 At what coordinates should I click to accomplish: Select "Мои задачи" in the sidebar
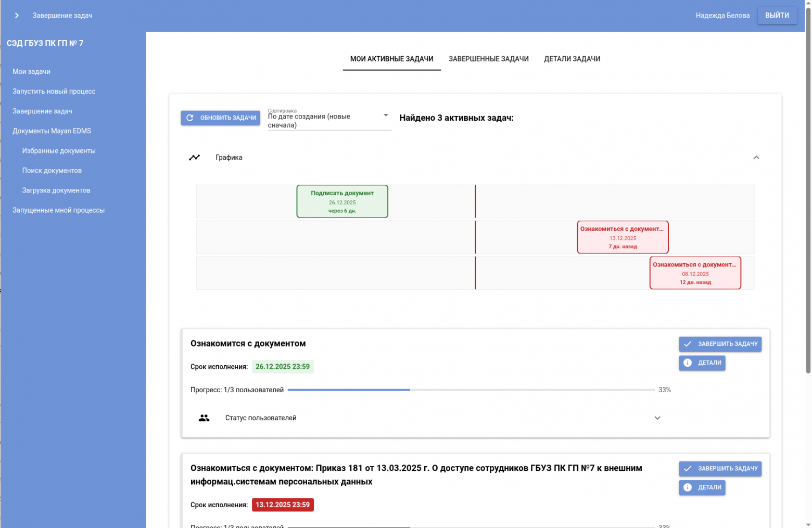(32, 71)
